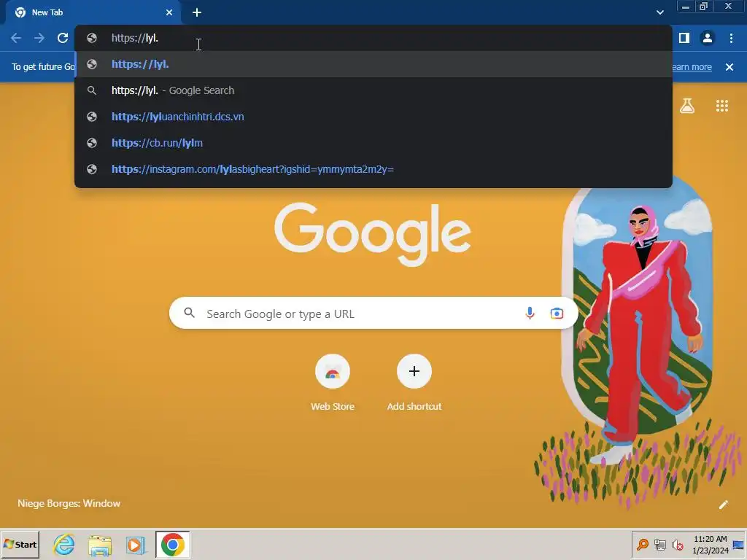Select the New Tab tab

93,12
